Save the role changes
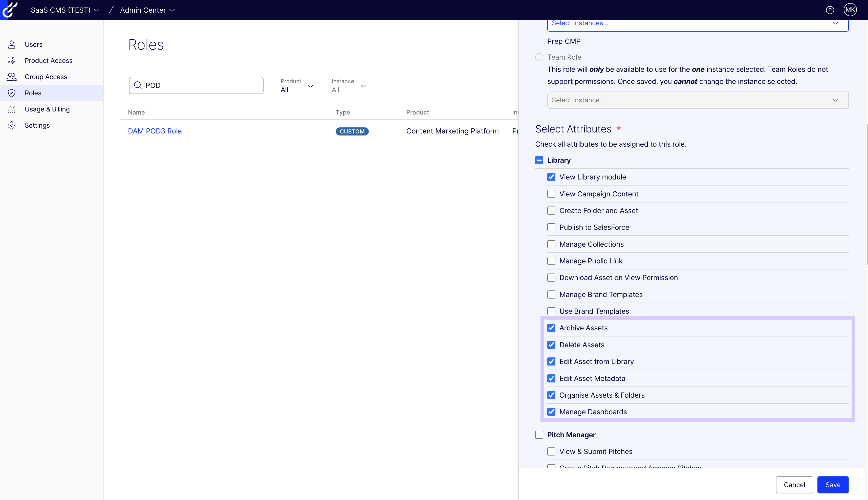Viewport: 868px width, 500px height. pos(833,485)
